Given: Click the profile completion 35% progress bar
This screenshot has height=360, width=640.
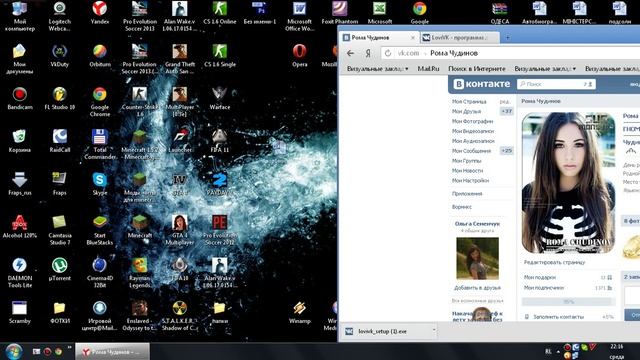Looking at the screenshot, I should (x=569, y=302).
